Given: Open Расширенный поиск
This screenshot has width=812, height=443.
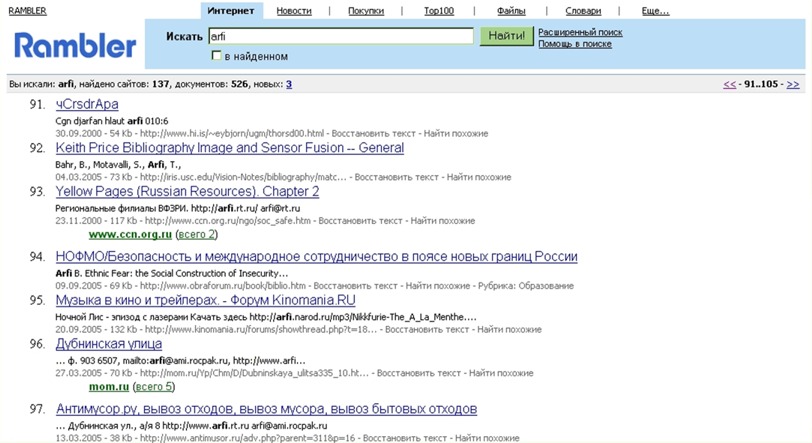Looking at the screenshot, I should [580, 32].
